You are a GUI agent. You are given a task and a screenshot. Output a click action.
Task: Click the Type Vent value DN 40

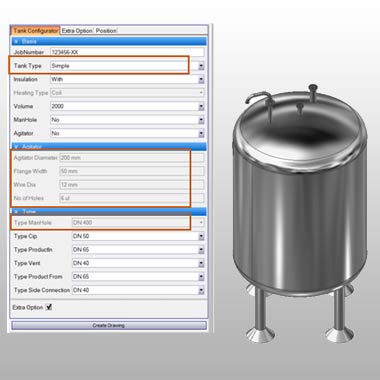tap(81, 263)
